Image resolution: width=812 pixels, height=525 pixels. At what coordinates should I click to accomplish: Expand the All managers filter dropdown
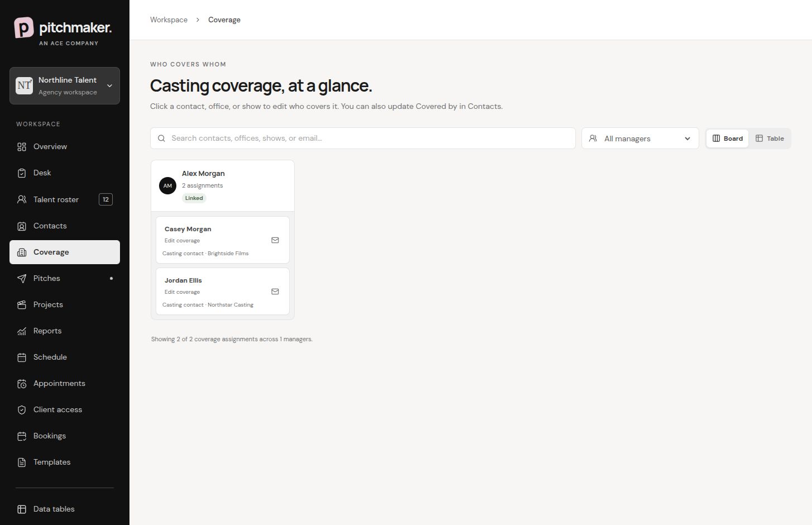[x=640, y=139]
